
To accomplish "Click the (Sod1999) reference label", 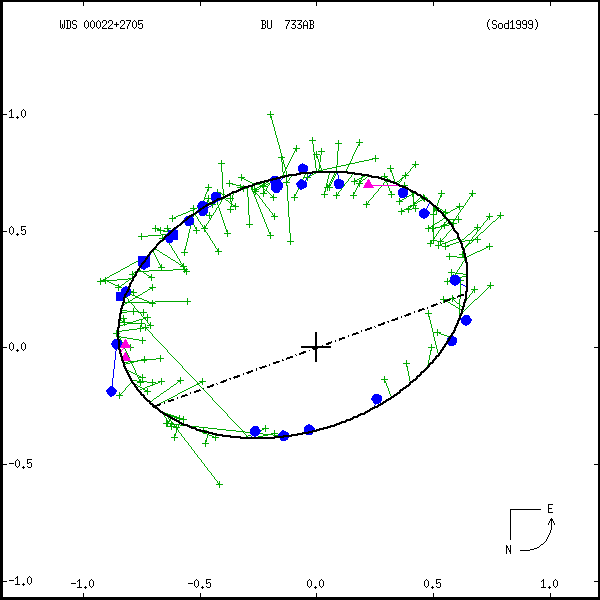I will point(512,25).
